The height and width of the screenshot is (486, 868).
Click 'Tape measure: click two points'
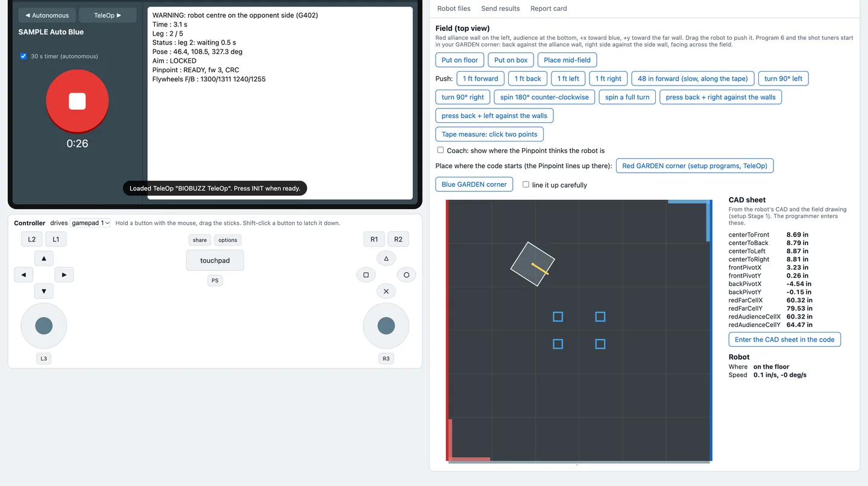489,134
